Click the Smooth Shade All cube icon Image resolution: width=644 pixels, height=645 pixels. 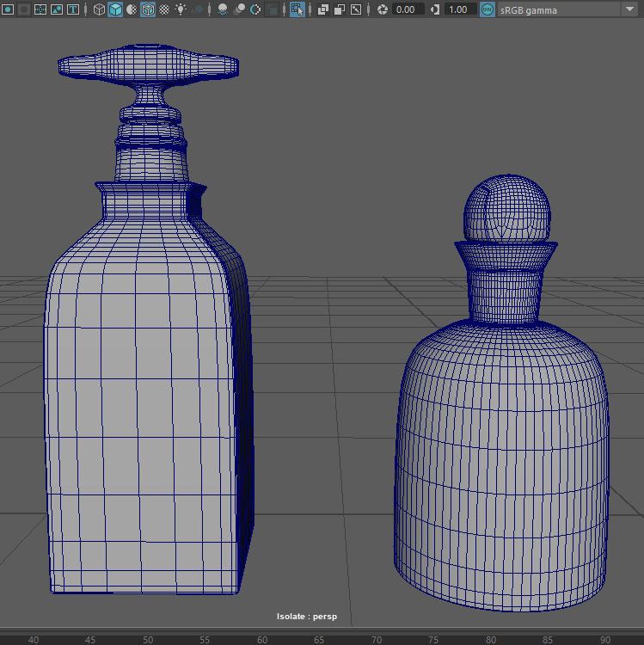click(115, 9)
